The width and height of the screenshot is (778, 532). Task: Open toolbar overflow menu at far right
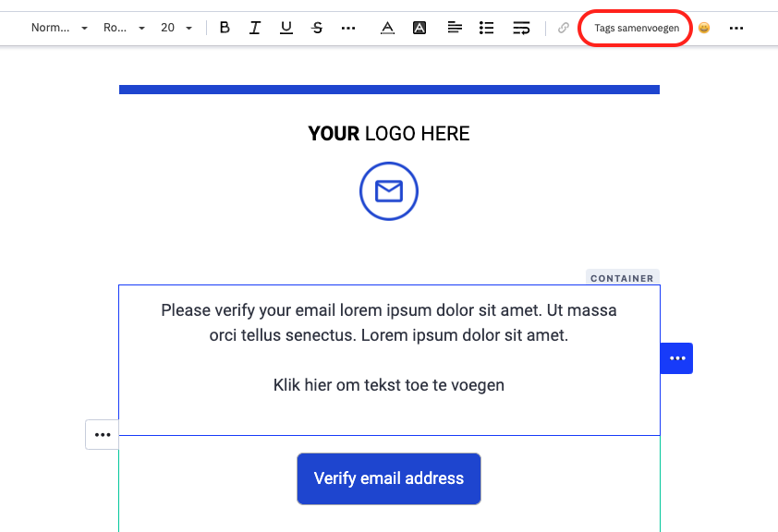736,28
